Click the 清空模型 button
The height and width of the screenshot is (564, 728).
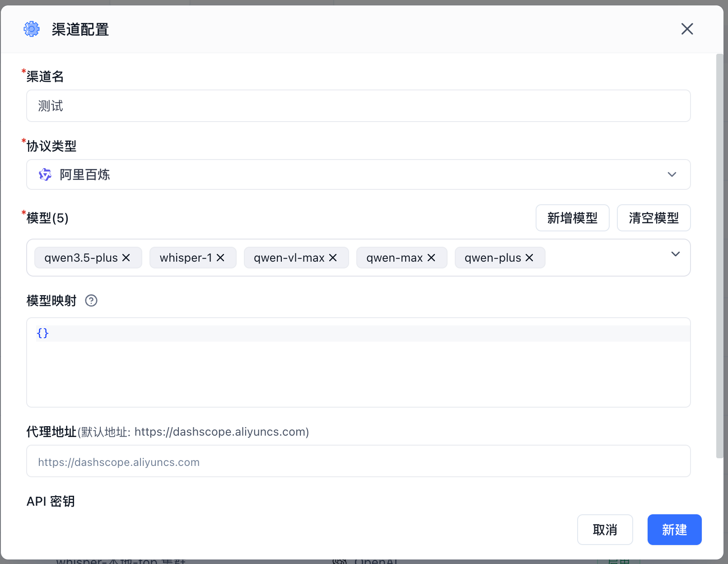653,218
